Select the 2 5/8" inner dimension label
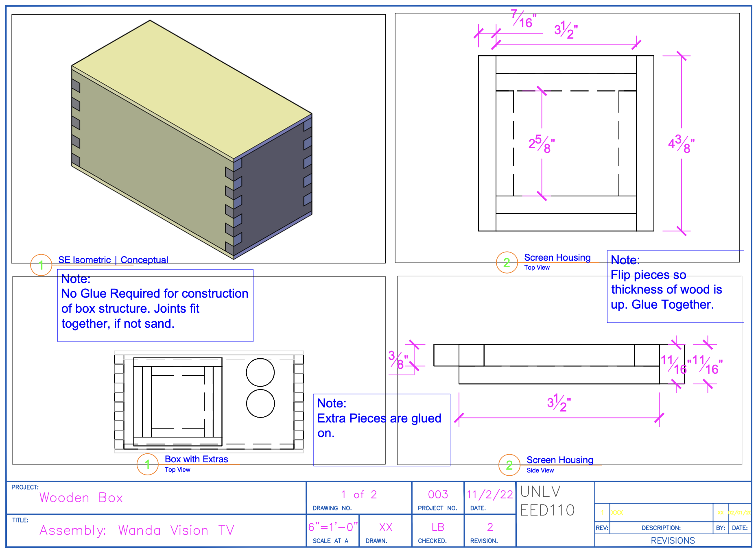The height and width of the screenshot is (553, 756). tap(542, 144)
